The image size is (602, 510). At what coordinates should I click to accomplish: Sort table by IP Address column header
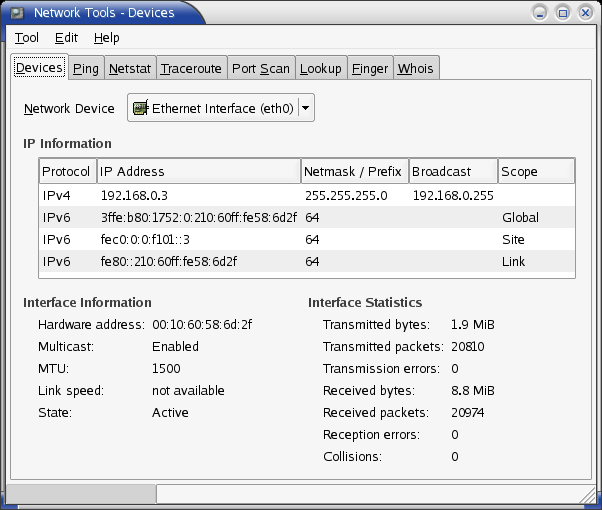[x=199, y=171]
